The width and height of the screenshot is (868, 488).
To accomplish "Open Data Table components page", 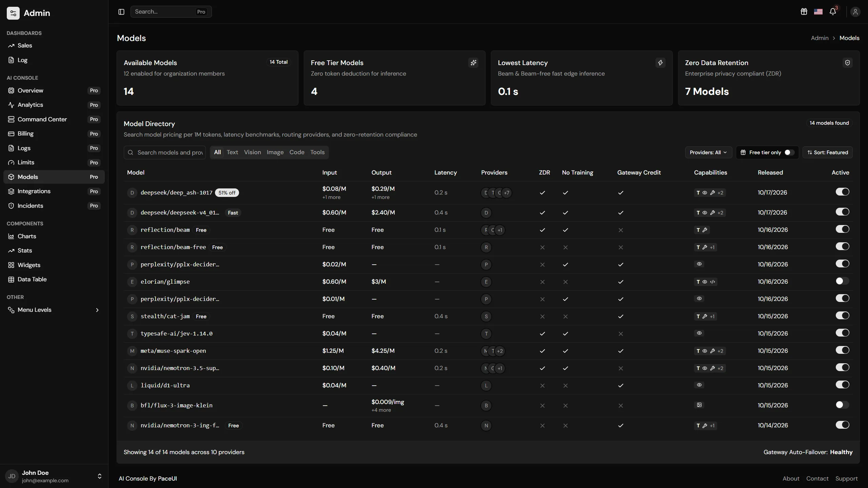I will 54,279.
